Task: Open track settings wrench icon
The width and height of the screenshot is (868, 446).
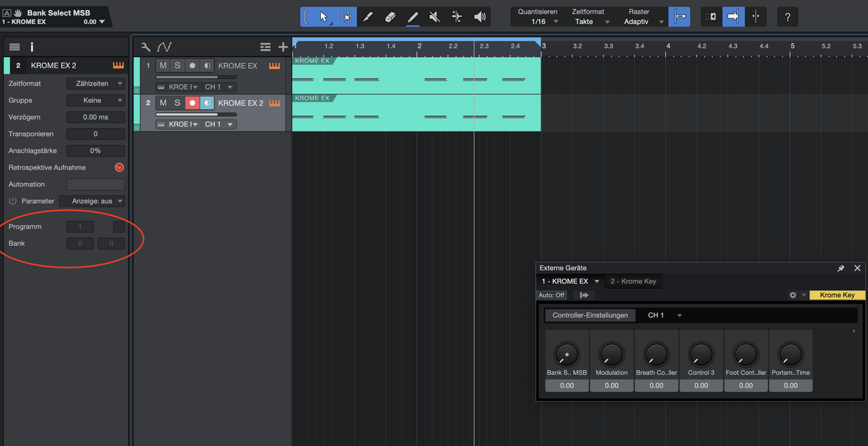Action: coord(146,47)
